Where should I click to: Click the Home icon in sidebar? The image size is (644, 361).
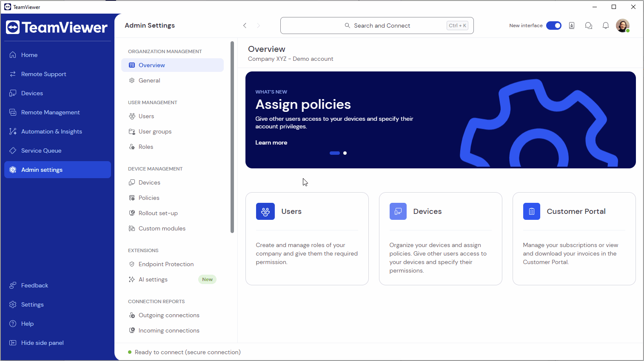tap(13, 55)
